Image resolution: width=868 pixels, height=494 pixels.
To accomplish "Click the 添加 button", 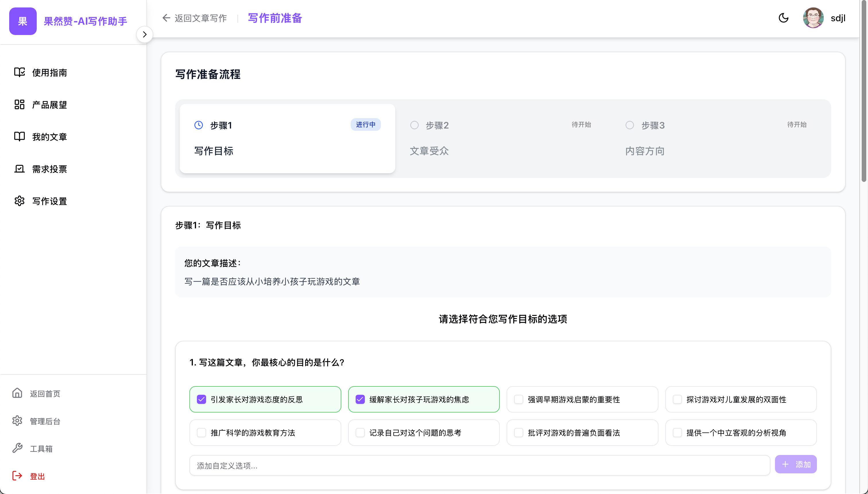I will [795, 464].
